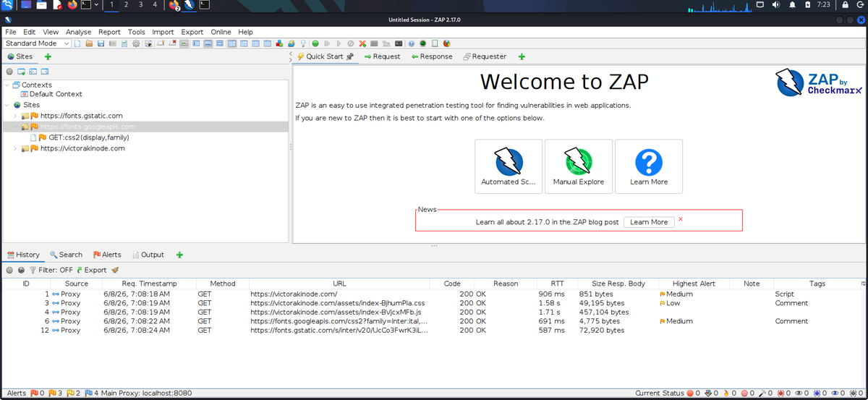Open the Standard Mode dropdown

point(37,43)
